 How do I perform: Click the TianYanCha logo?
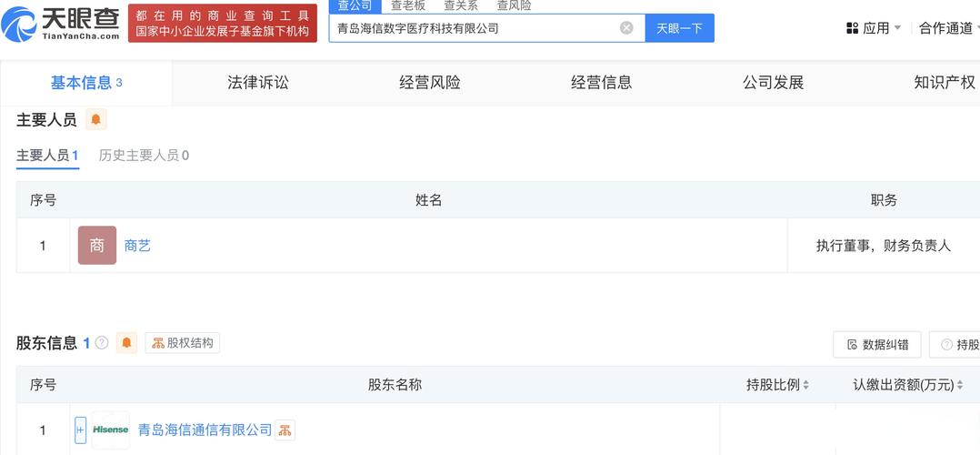pos(60,25)
